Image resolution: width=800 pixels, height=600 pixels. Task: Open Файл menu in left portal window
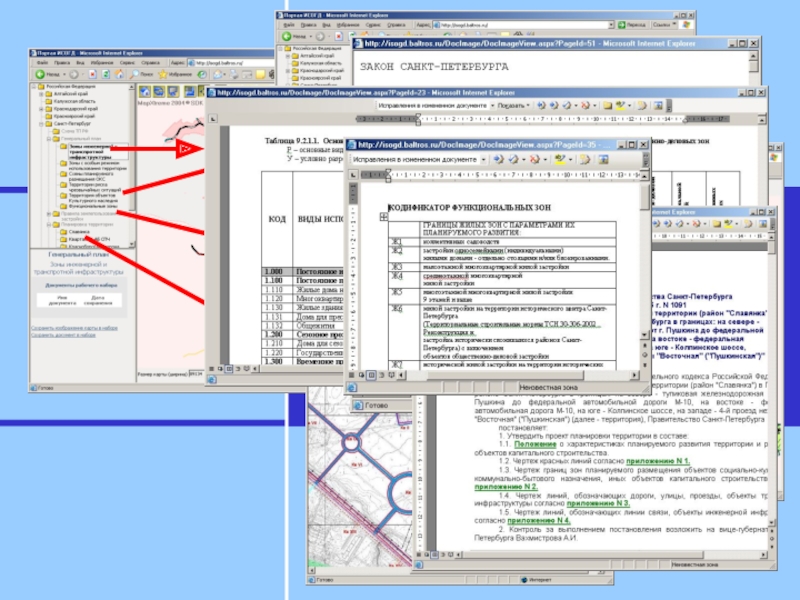click(42, 63)
